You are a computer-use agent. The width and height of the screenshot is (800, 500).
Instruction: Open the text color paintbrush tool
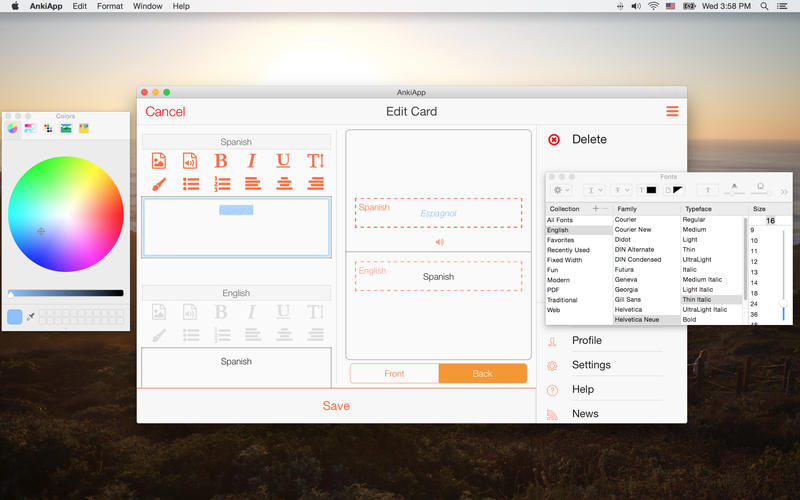158,184
